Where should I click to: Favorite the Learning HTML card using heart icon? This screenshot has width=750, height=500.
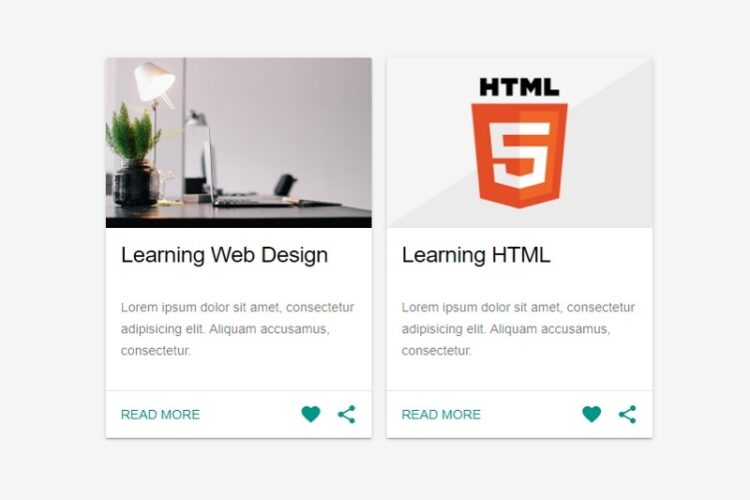click(591, 414)
